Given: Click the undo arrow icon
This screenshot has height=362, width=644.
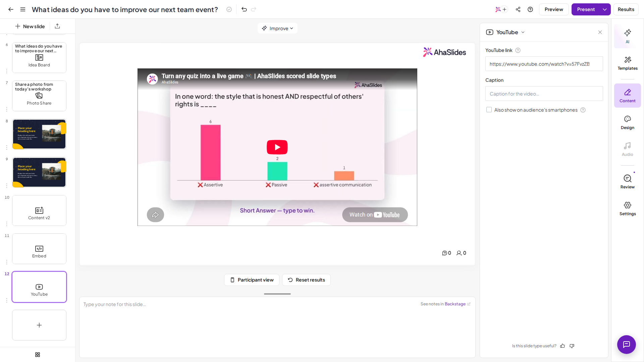Looking at the screenshot, I should pos(244,9).
